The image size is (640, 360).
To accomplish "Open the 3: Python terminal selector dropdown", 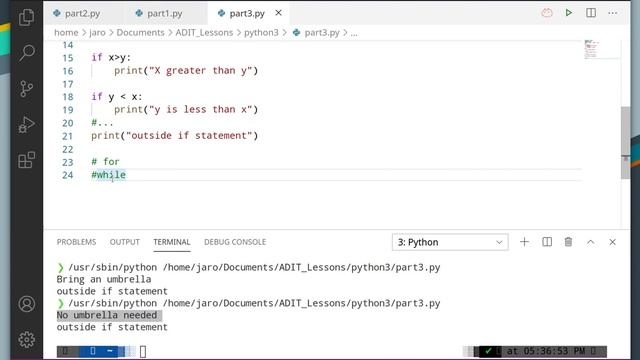I will (x=450, y=242).
